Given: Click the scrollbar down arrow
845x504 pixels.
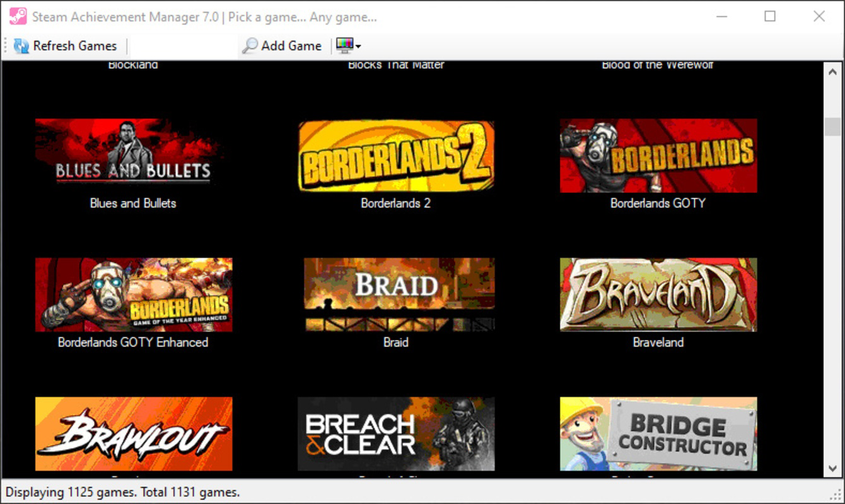Looking at the screenshot, I should click(x=833, y=468).
